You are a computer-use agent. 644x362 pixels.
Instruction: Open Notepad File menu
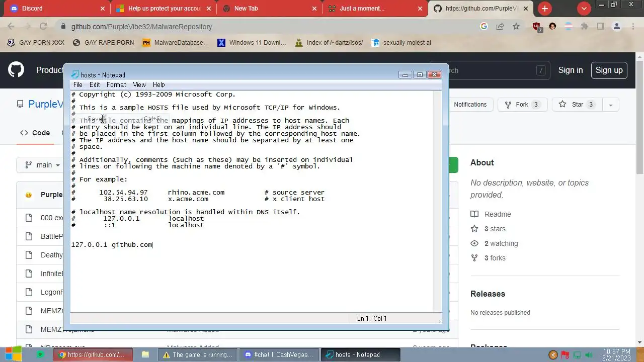click(x=77, y=84)
